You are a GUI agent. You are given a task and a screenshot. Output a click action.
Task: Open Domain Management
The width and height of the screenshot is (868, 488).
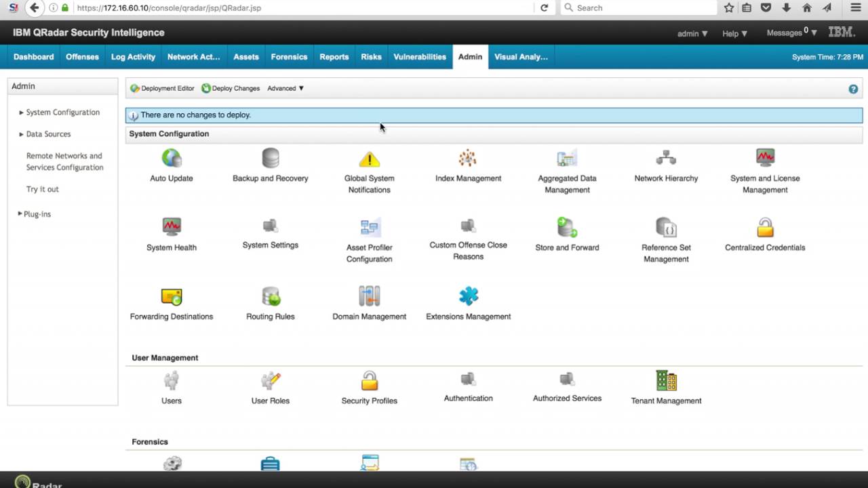(x=369, y=304)
